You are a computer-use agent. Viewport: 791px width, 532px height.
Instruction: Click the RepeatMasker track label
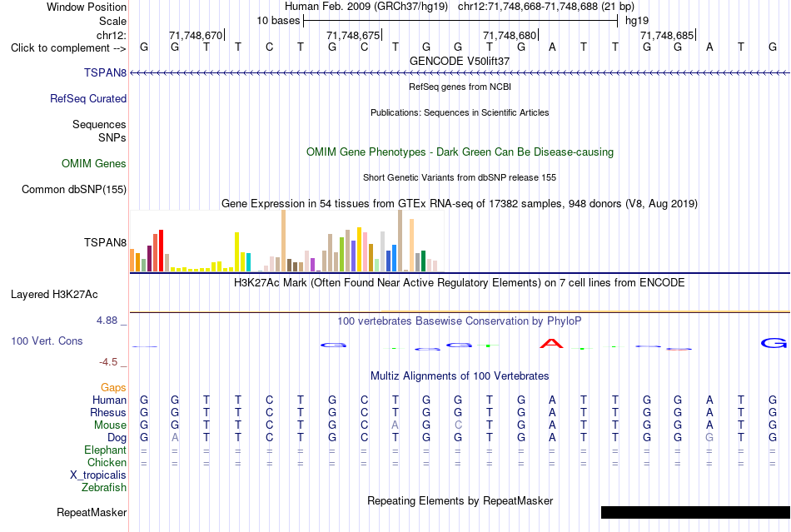coord(92,512)
